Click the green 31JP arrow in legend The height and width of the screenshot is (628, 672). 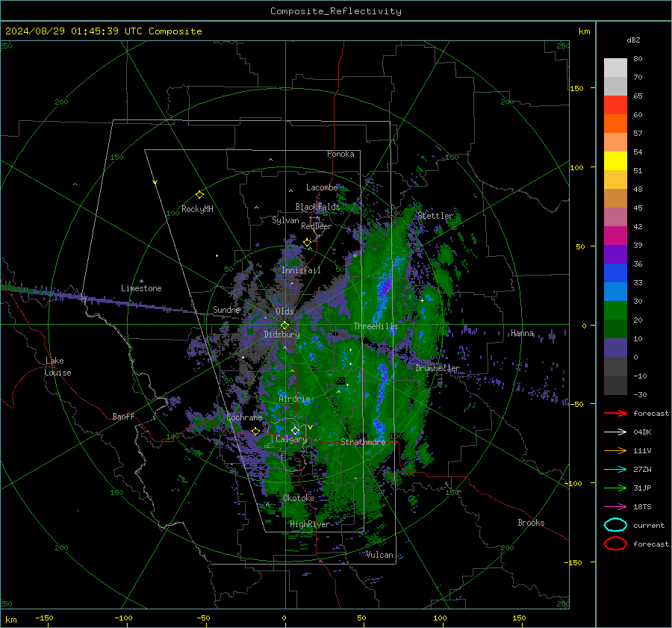(x=615, y=488)
